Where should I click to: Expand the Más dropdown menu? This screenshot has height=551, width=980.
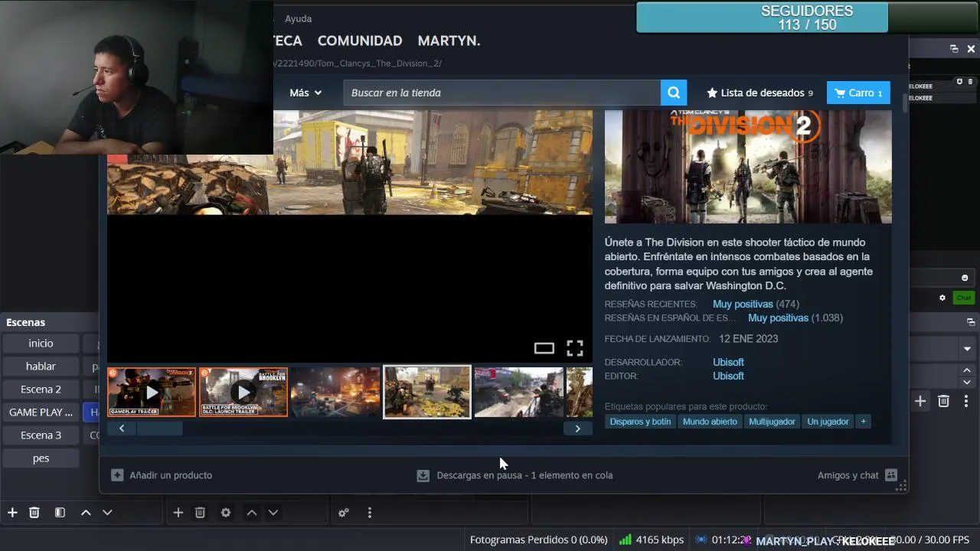[x=305, y=93]
